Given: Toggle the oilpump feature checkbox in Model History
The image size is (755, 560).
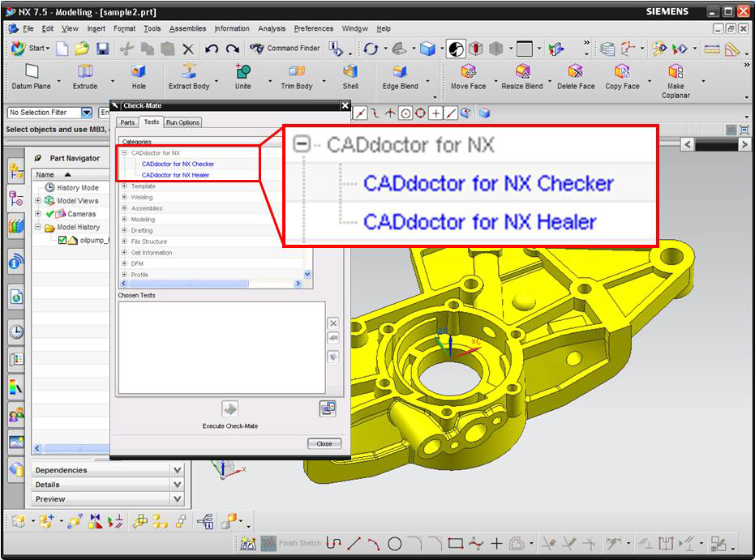Looking at the screenshot, I should tap(62, 240).
